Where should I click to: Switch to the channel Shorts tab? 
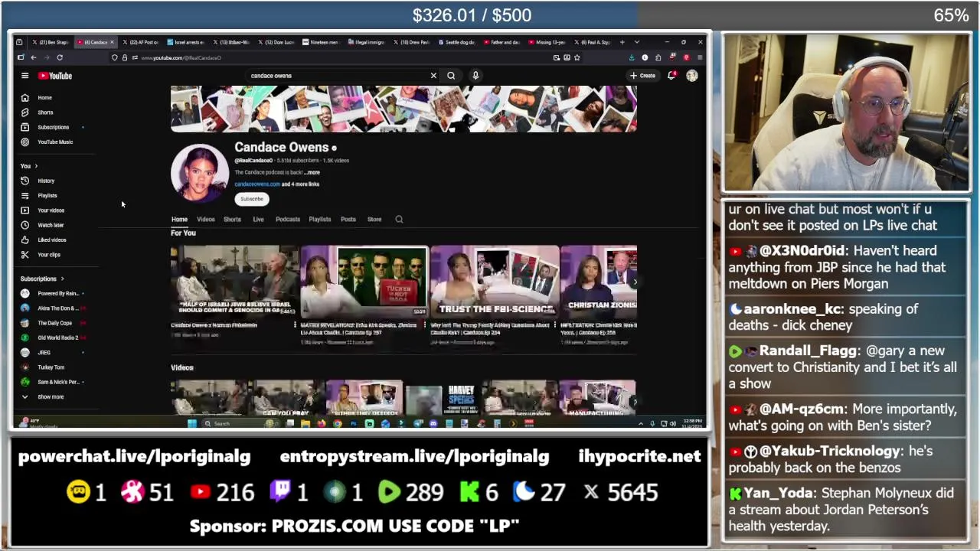[x=232, y=220]
